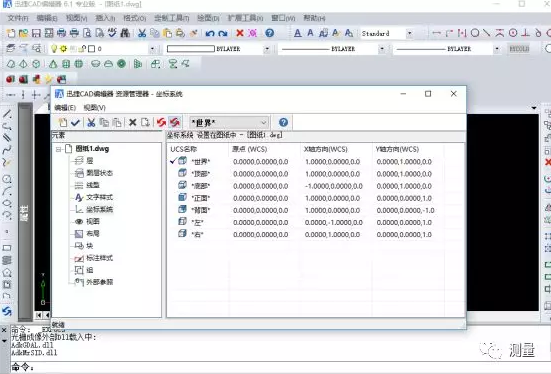Viewport: 551px width, 374px height.
Task: Select 视图 in the elements tree
Action: coord(93,221)
